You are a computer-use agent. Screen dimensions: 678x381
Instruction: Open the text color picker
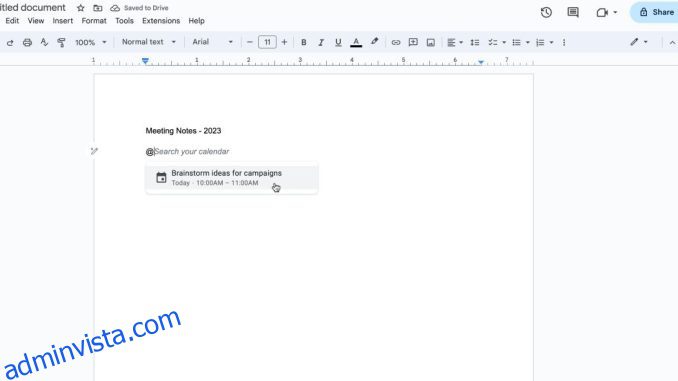pos(356,42)
